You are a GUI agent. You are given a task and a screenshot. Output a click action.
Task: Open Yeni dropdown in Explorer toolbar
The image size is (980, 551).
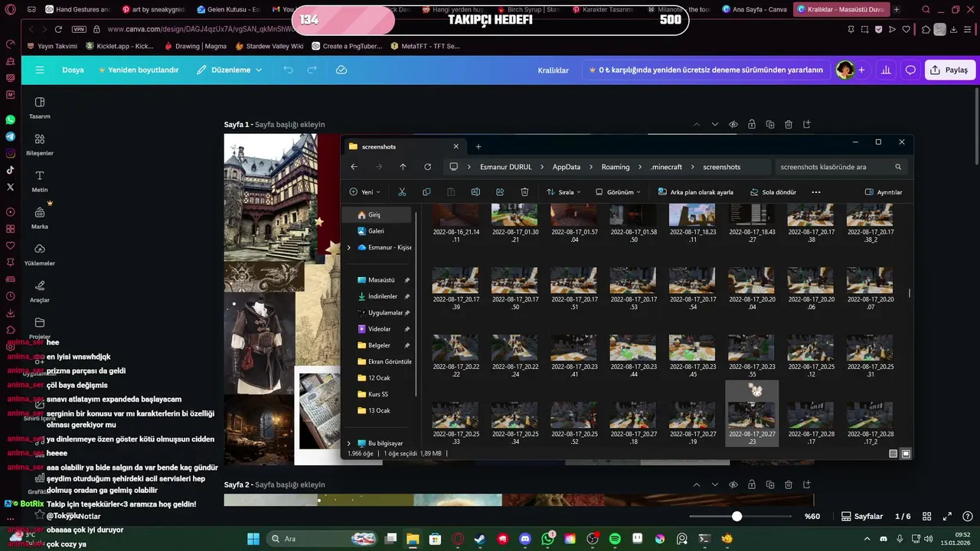(365, 192)
